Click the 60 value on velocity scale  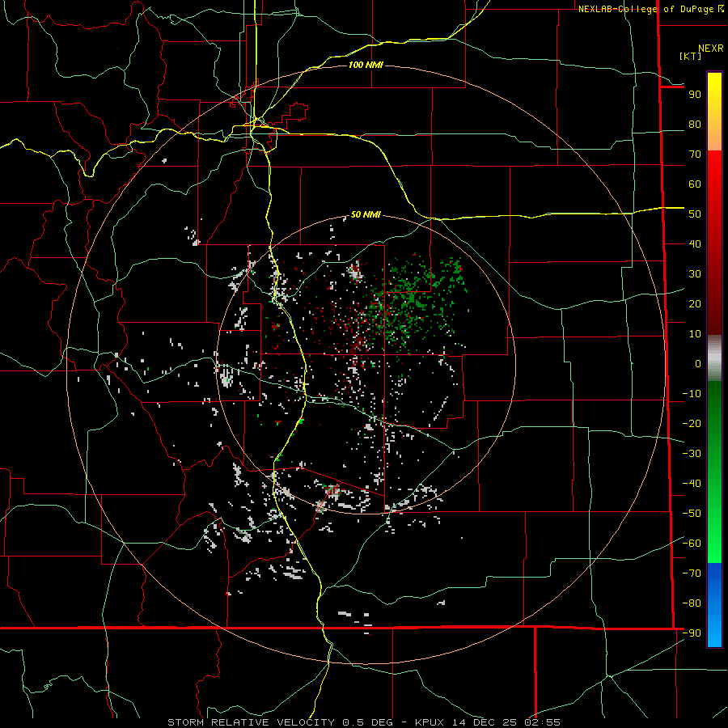695,184
